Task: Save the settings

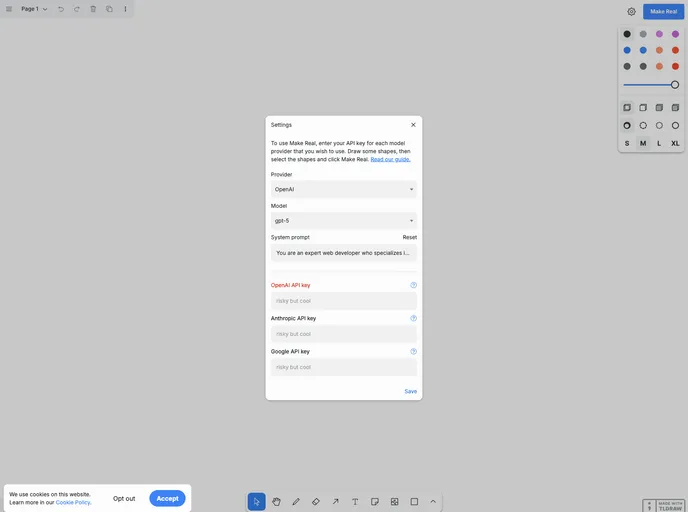Action: click(410, 391)
